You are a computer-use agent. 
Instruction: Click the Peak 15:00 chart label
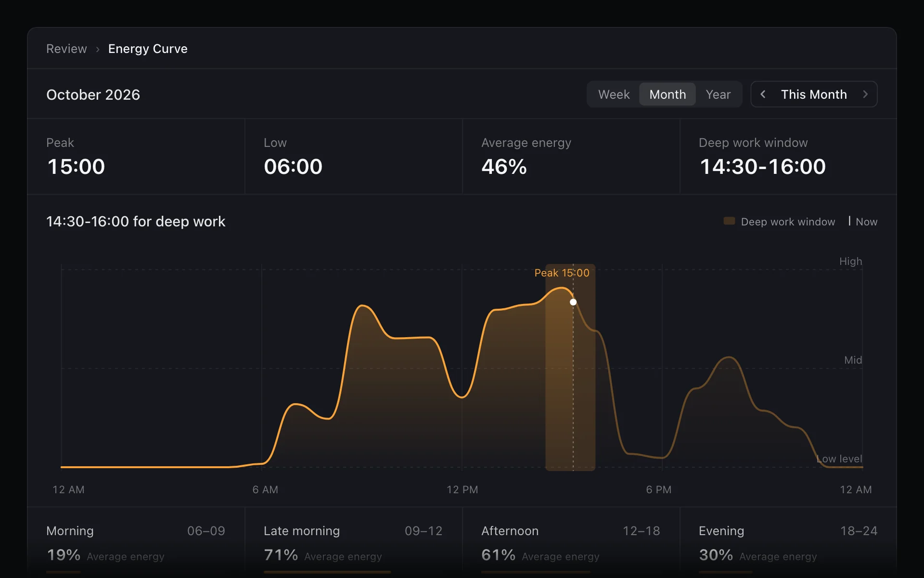click(562, 273)
